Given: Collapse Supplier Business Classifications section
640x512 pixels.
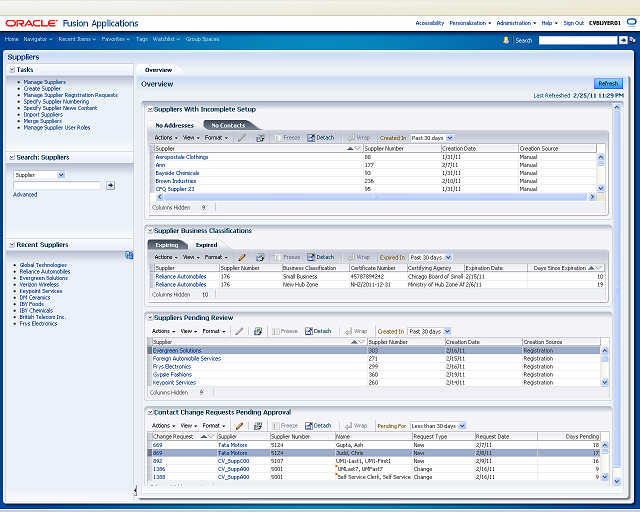Looking at the screenshot, I should click(x=150, y=231).
